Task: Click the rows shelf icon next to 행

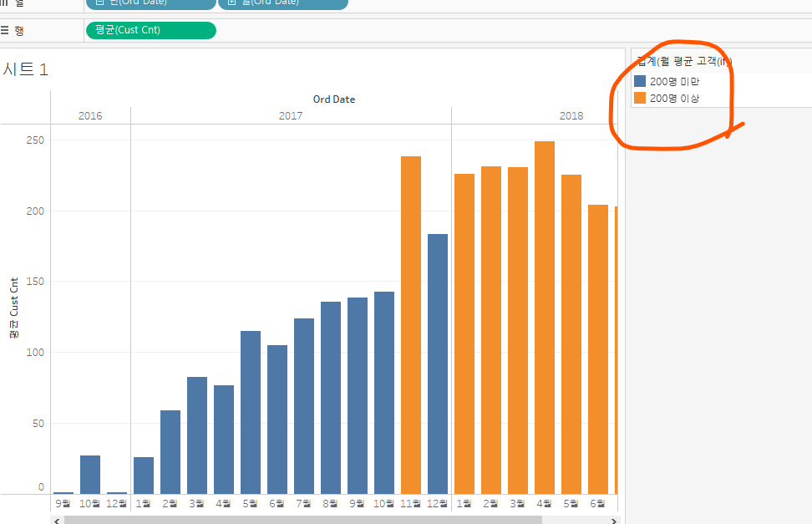Action: click(4, 30)
